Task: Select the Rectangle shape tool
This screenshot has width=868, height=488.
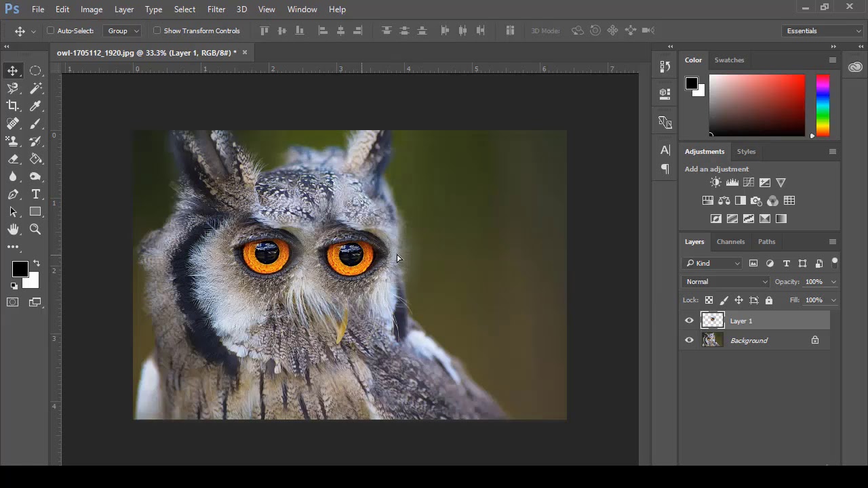Action: [x=35, y=211]
